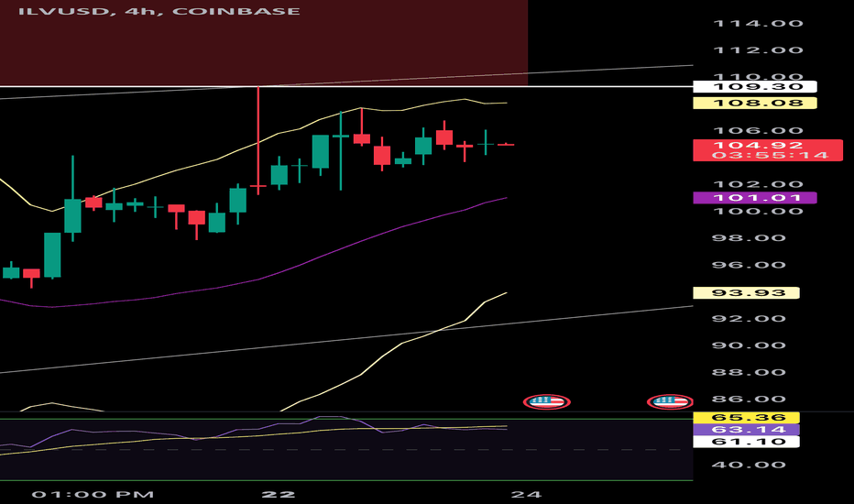Click the 100.00 price axis label
The height and width of the screenshot is (504, 854).
click(758, 212)
